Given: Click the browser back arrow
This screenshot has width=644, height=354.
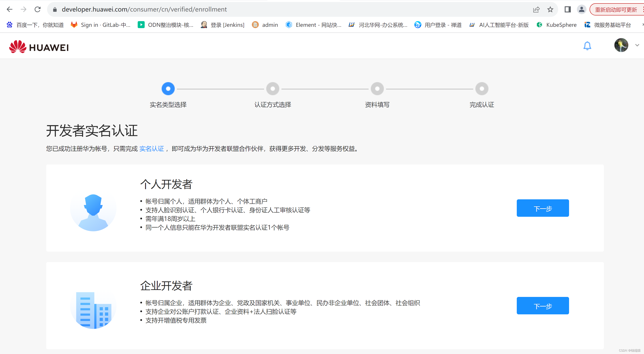Looking at the screenshot, I should tap(10, 10).
